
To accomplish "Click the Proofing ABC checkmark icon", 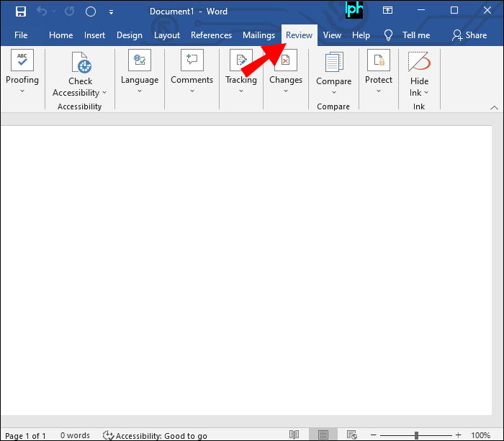I will pos(22,60).
